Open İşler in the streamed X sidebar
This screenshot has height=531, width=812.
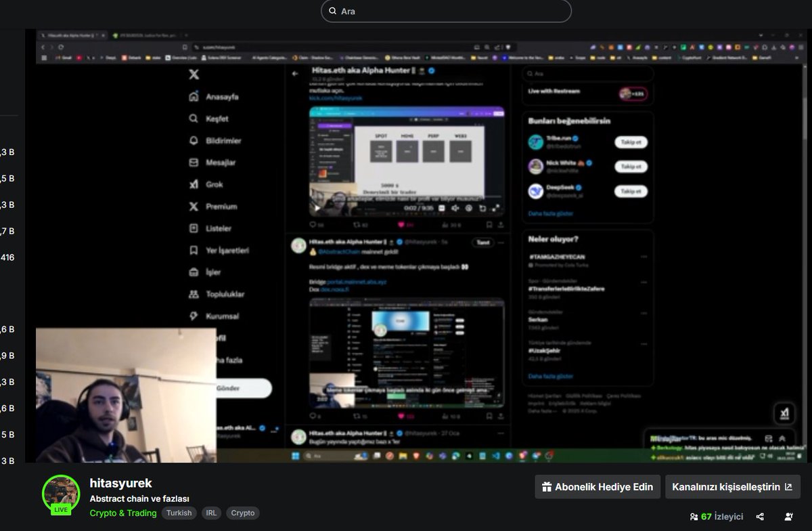pos(205,272)
